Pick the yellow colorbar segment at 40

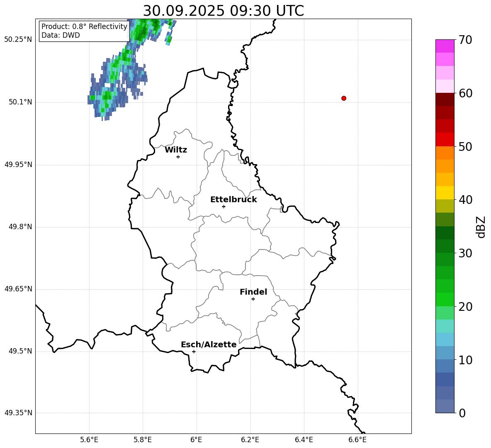coord(445,193)
